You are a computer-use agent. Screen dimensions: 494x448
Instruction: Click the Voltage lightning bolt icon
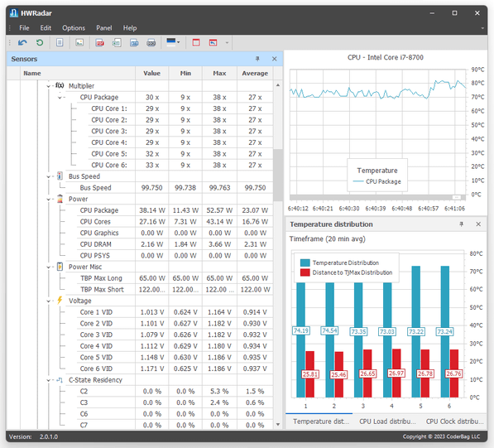click(x=60, y=301)
